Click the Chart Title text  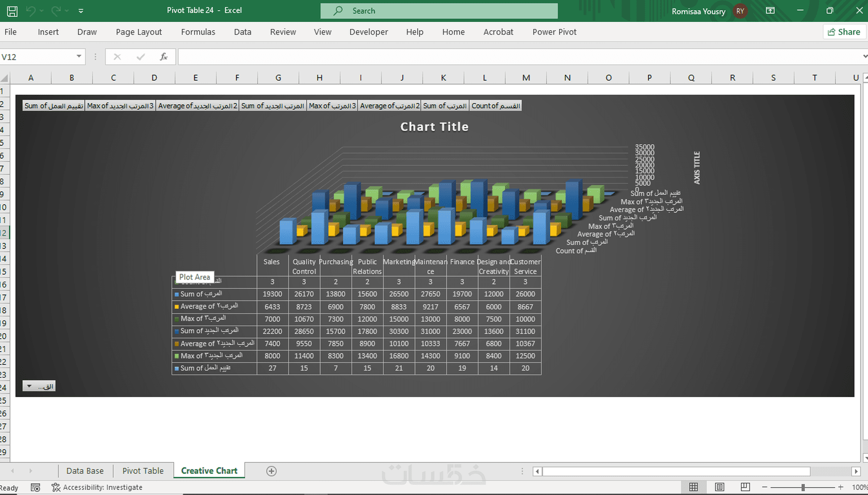click(435, 127)
